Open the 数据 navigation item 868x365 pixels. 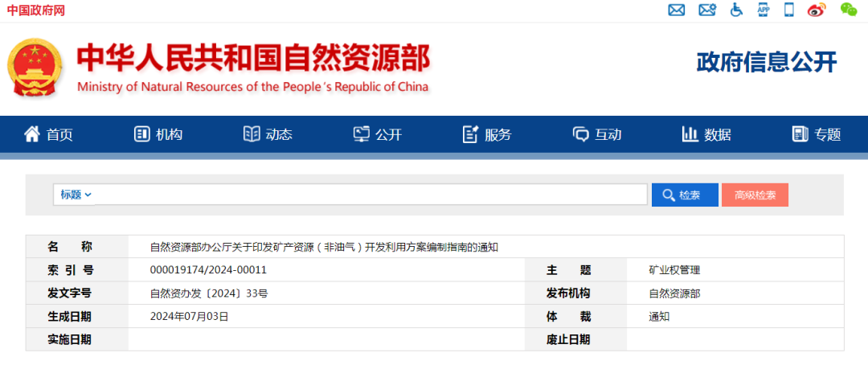706,134
